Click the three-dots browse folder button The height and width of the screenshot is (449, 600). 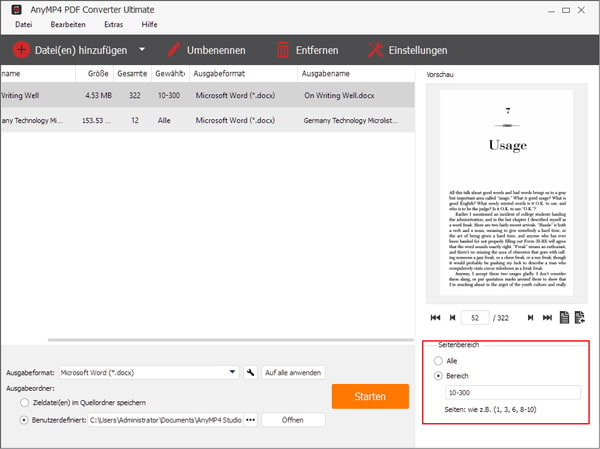(250, 420)
